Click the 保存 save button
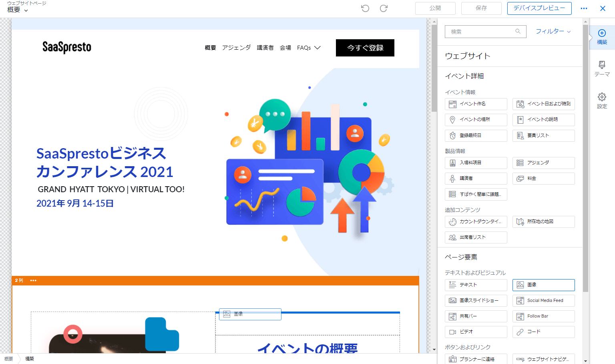 481,8
